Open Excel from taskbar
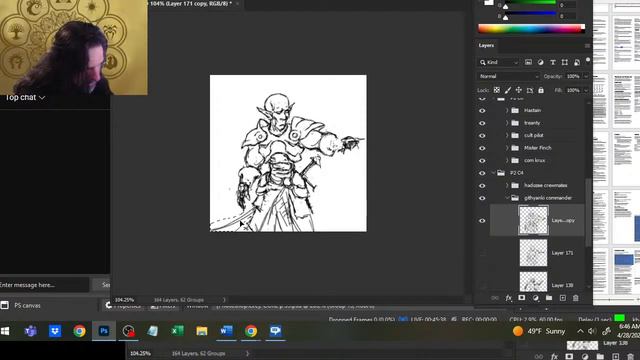The width and height of the screenshot is (640, 360). pos(177,331)
